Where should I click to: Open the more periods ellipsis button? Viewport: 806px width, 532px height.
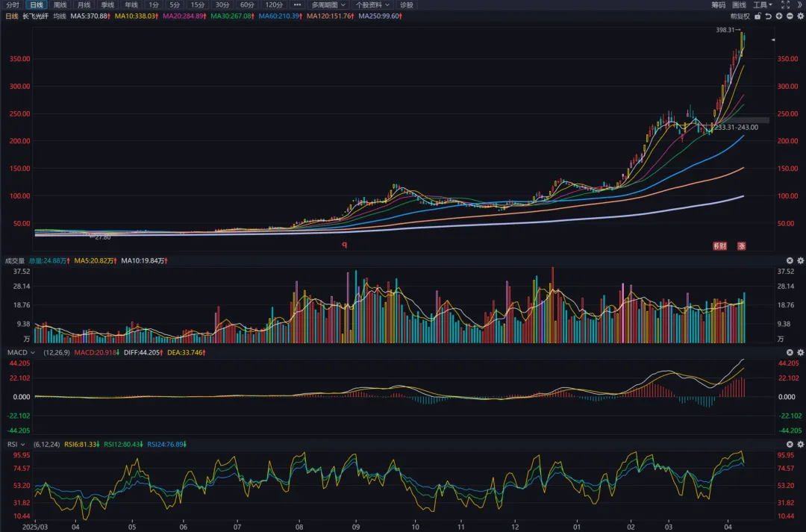[x=297, y=4]
